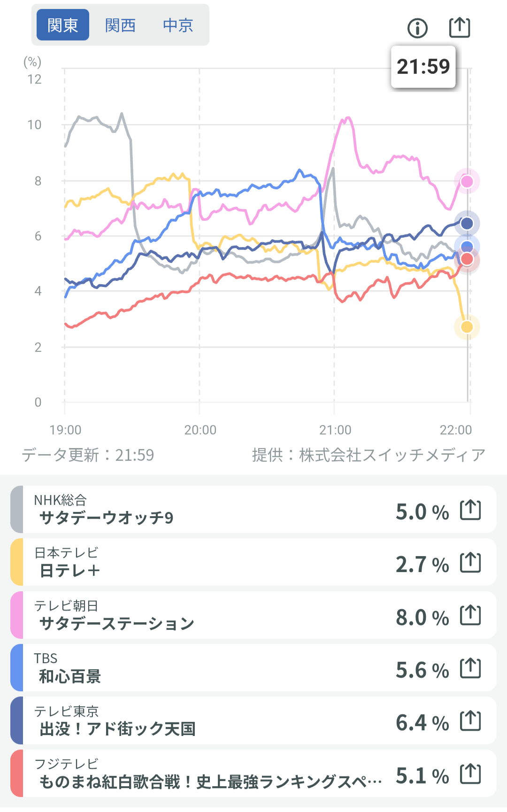Tap the share icon above chart

click(459, 27)
